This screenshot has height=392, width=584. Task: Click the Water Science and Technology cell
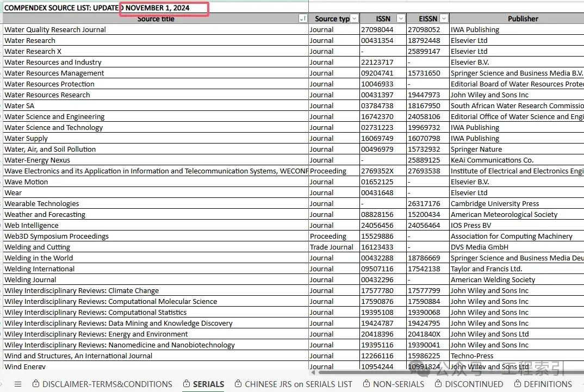(156, 128)
